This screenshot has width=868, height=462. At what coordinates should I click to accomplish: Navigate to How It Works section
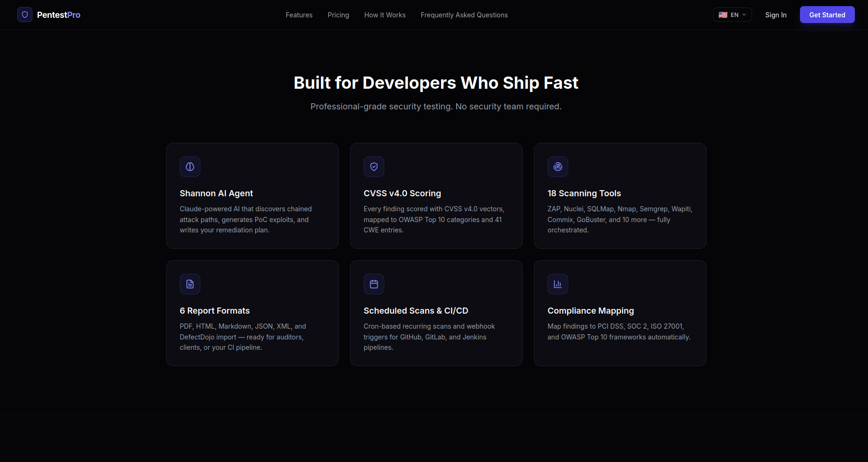[x=385, y=15]
